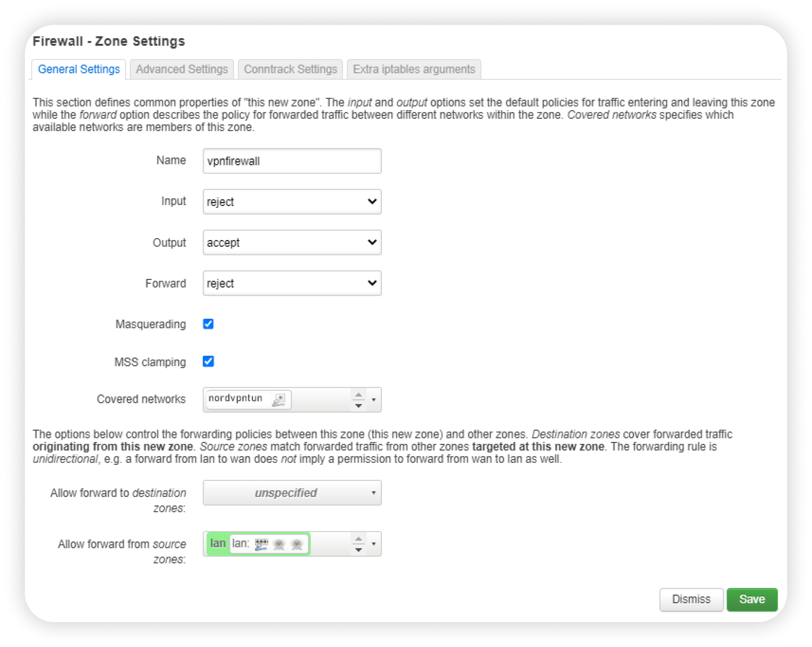Disable the Masquerading checkbox
The height and width of the screenshot is (647, 812).
tap(208, 324)
